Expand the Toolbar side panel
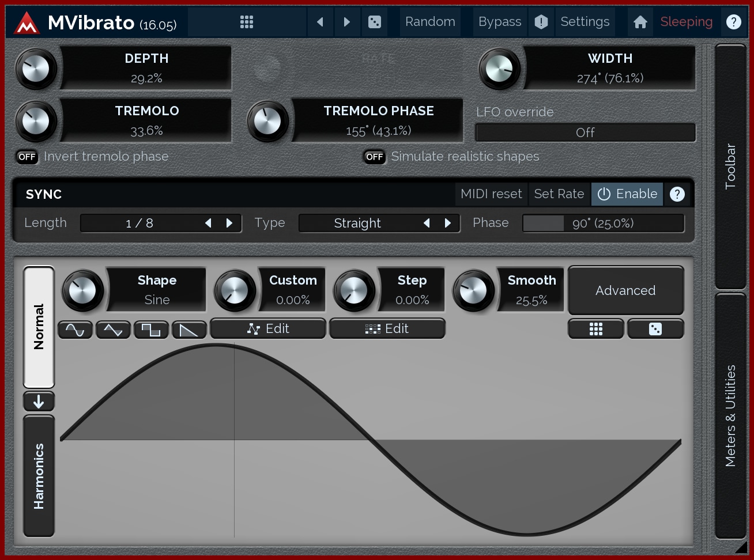The height and width of the screenshot is (560, 754). (730, 166)
